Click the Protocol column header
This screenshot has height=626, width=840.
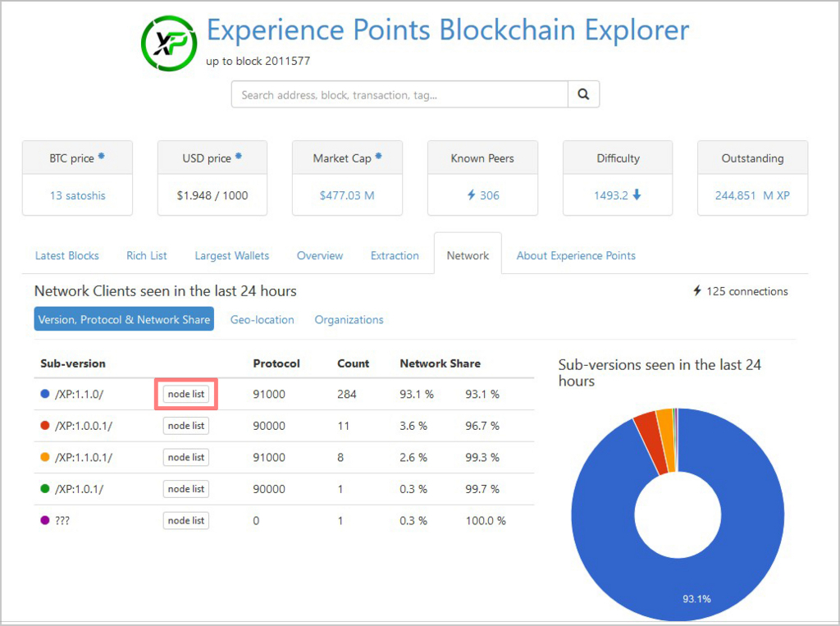276,363
